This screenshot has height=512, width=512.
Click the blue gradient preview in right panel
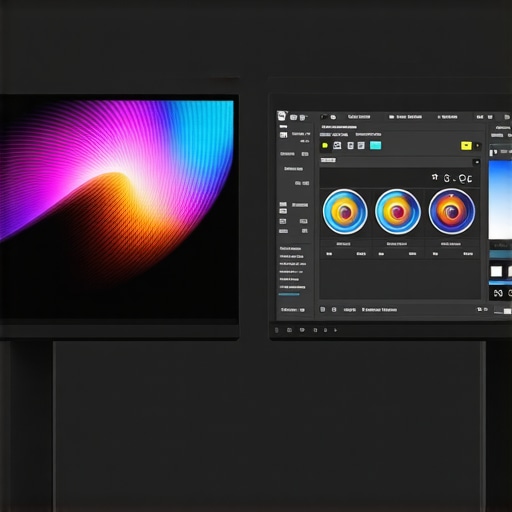click(500, 200)
